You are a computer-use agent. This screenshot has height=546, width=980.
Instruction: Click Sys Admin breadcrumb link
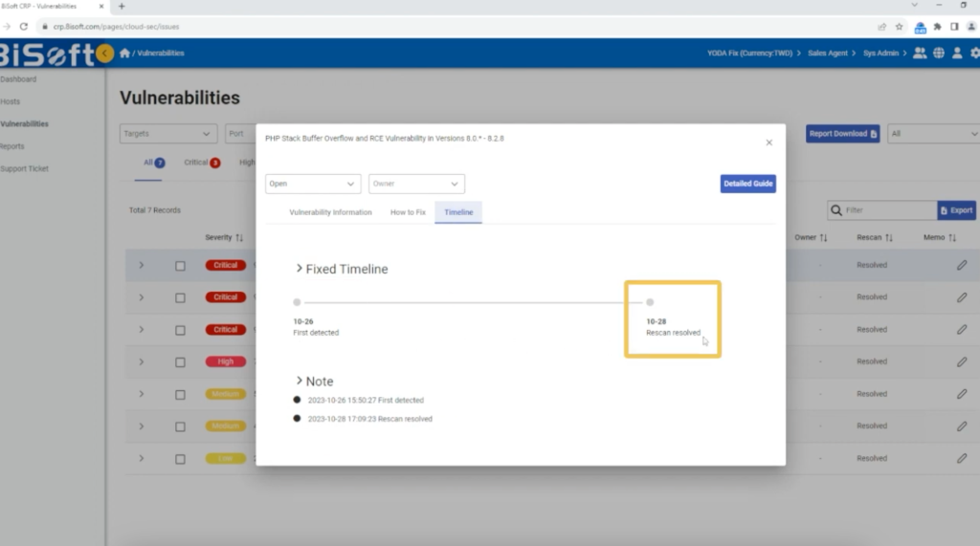click(x=880, y=54)
